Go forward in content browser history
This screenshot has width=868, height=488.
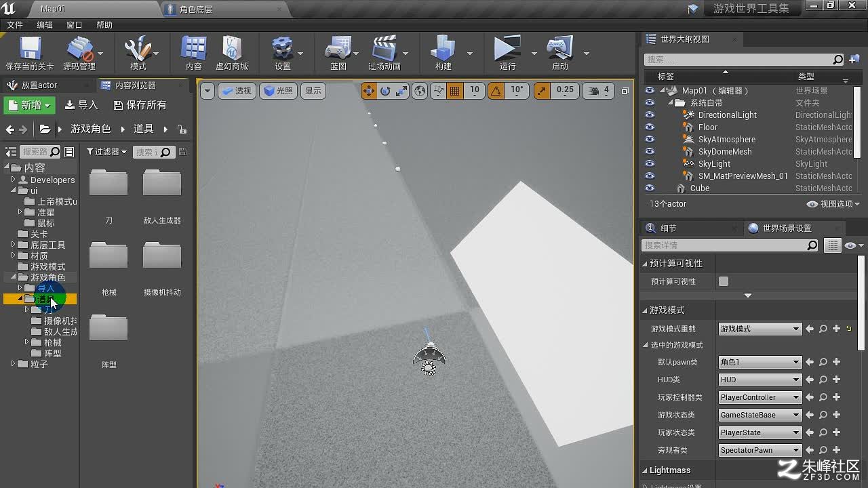click(x=24, y=129)
